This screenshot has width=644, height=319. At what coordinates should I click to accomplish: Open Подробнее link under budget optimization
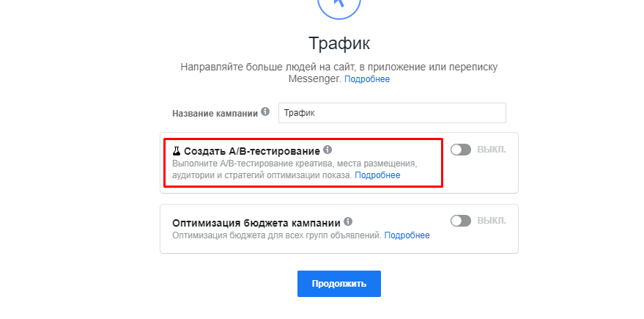point(407,235)
